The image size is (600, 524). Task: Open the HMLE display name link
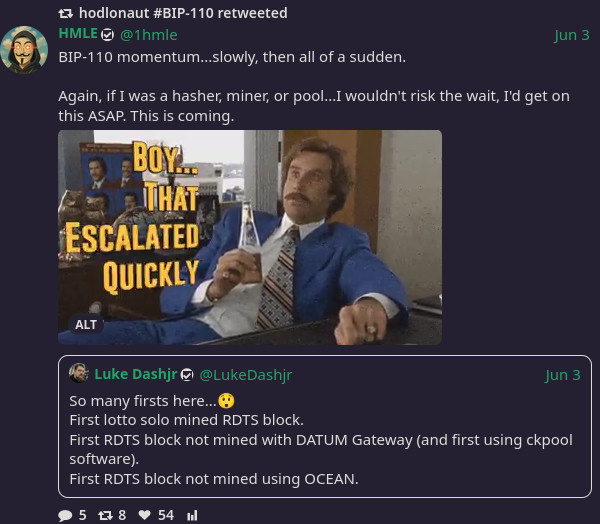point(78,34)
